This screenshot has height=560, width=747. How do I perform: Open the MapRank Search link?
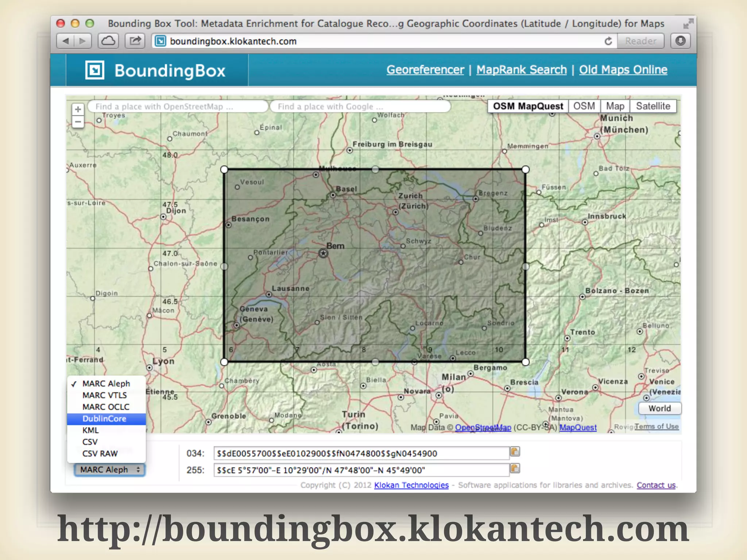tap(522, 70)
